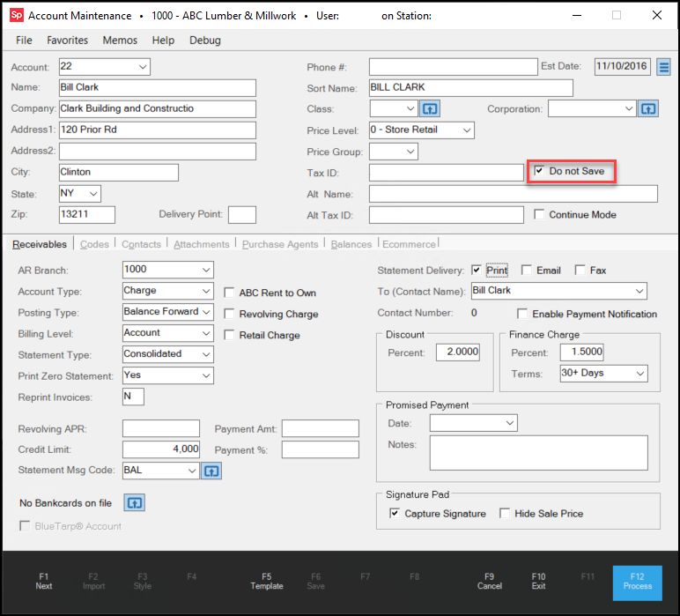Switch to the Purchase Agents tab
This screenshot has height=616, width=680.
coord(280,244)
